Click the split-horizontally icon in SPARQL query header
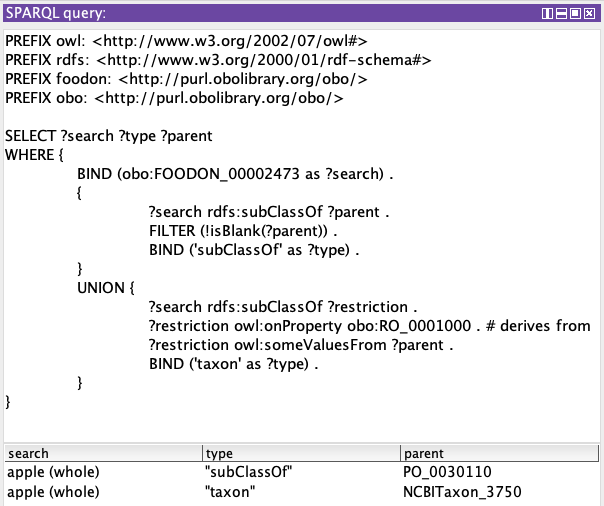 tap(561, 13)
